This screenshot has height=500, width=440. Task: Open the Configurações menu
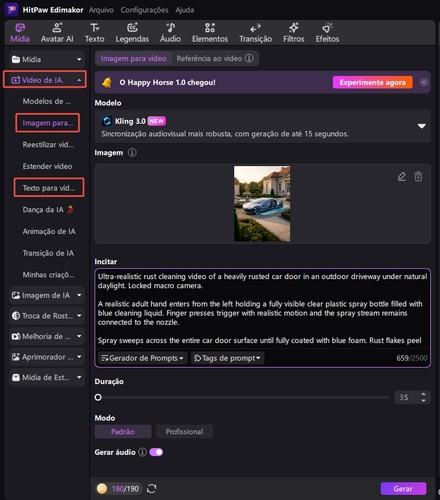pos(145,10)
